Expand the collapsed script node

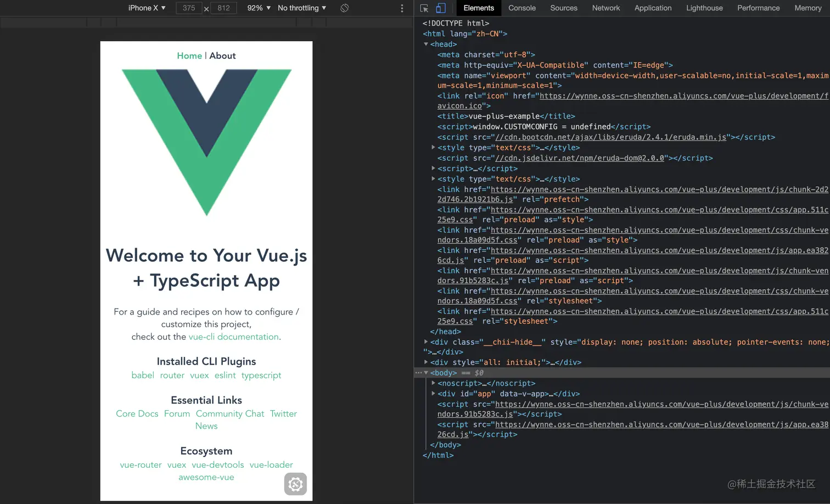coord(433,168)
